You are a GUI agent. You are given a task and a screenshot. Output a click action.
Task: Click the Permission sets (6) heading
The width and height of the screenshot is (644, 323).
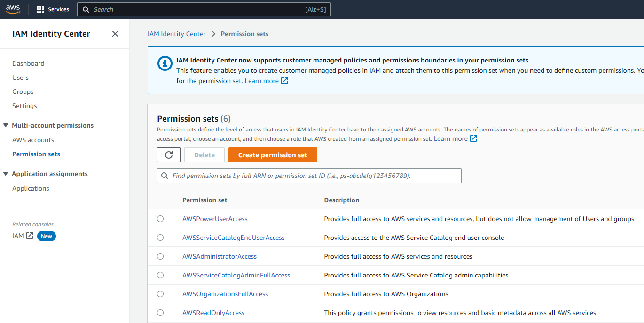(194, 119)
